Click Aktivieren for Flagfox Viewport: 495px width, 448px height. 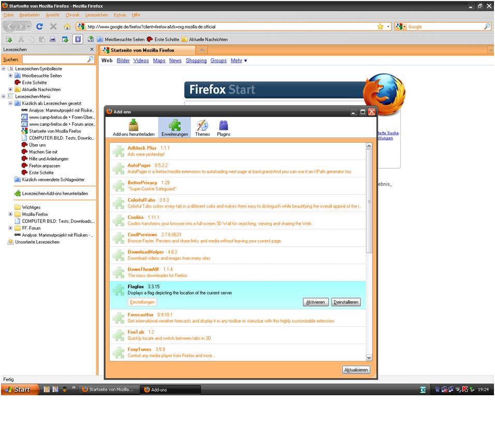(315, 302)
